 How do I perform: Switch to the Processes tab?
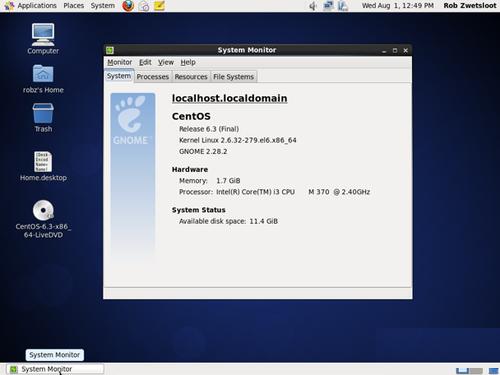coord(153,77)
